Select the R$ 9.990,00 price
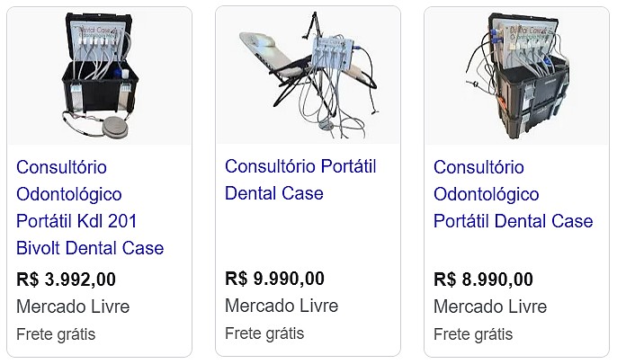 tap(274, 279)
